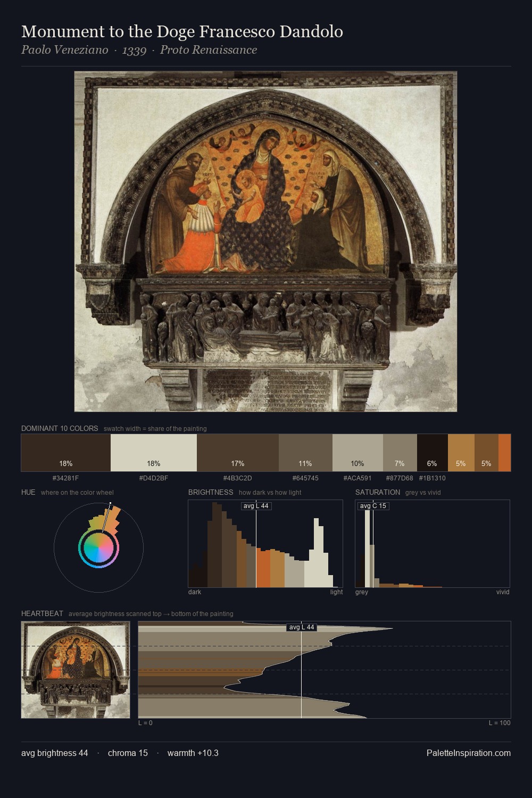Pick the 7% #877D68 taupe swatch
The height and width of the screenshot is (798, 532).
click(x=400, y=453)
